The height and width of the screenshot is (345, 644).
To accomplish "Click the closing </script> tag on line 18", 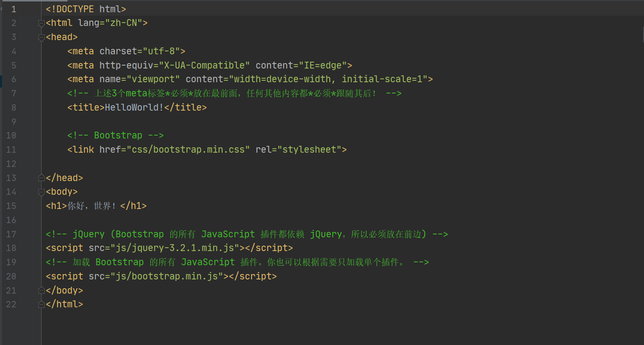I will coord(269,248).
